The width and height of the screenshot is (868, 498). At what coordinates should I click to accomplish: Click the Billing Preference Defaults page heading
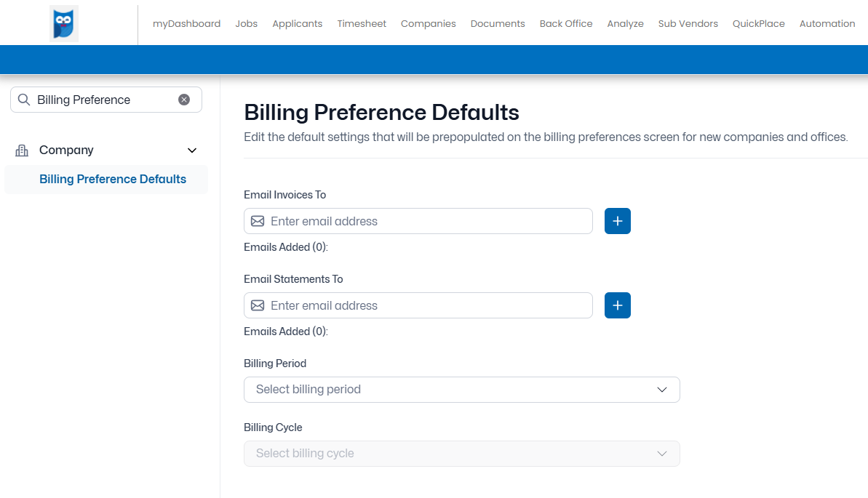pos(381,113)
